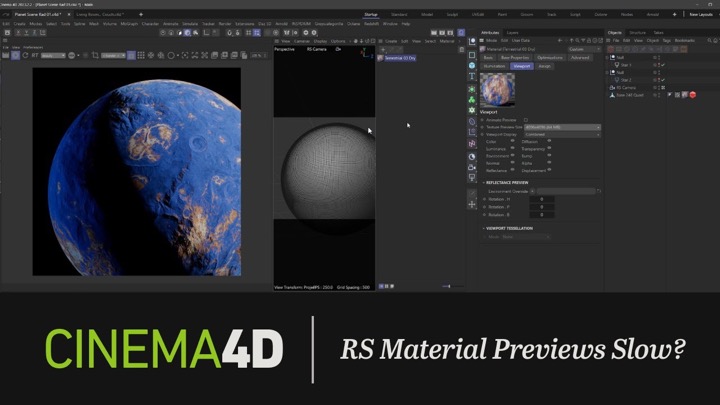
Task: Open the Simulate menu
Action: [x=190, y=23]
